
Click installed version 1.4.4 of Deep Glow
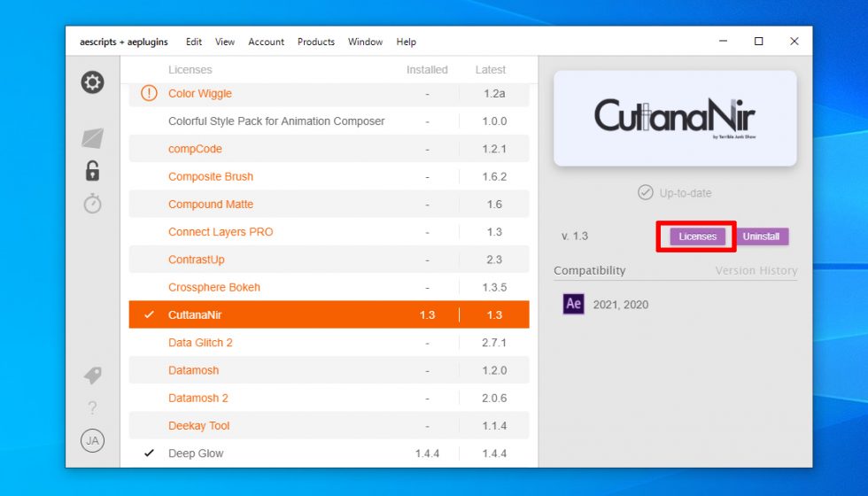pos(427,453)
